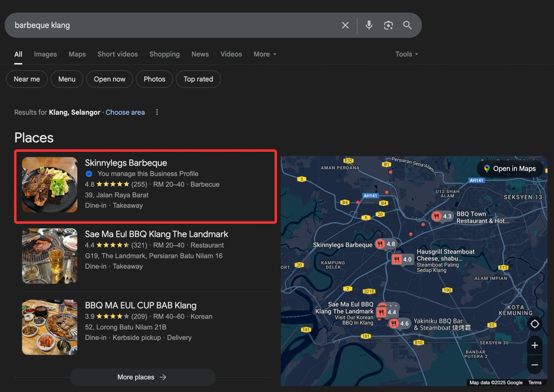Screen dimensions: 554x392
Task: Open the Shopping tab
Action: coord(164,54)
